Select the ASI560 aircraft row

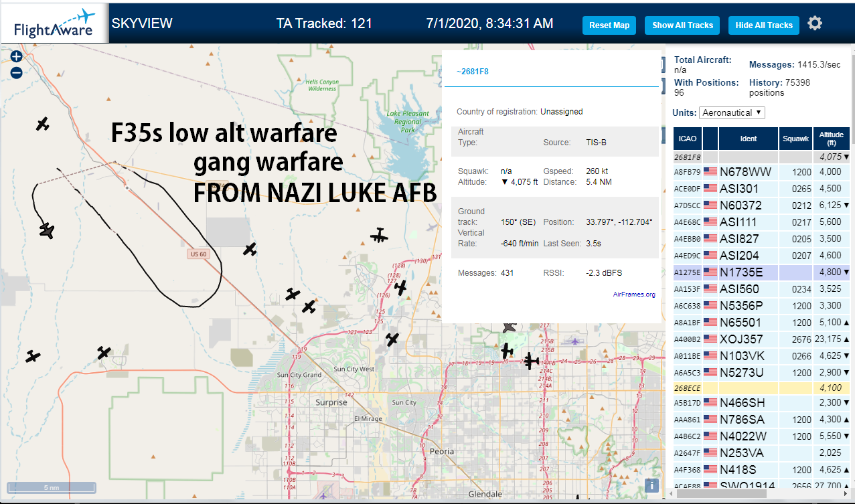click(762, 289)
